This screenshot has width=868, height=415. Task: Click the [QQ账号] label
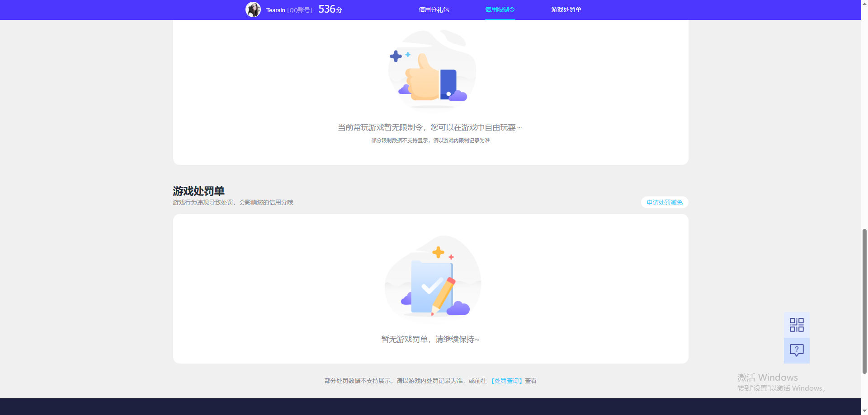[300, 10]
